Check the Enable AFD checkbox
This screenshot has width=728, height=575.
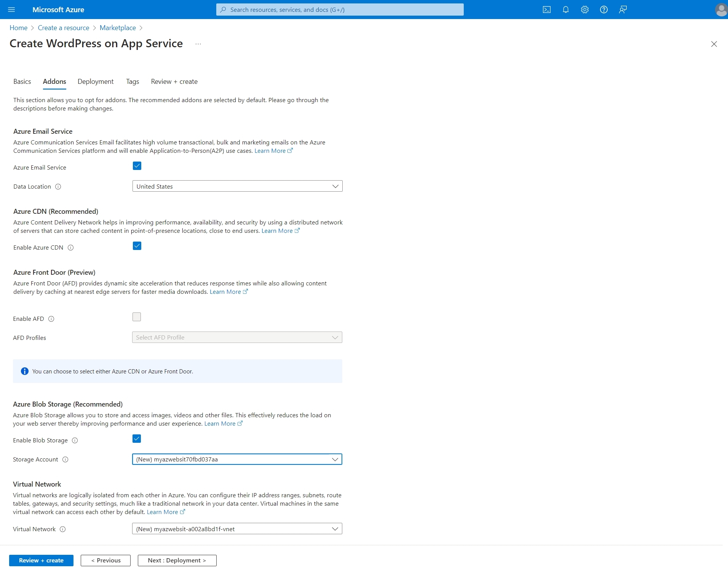137,317
